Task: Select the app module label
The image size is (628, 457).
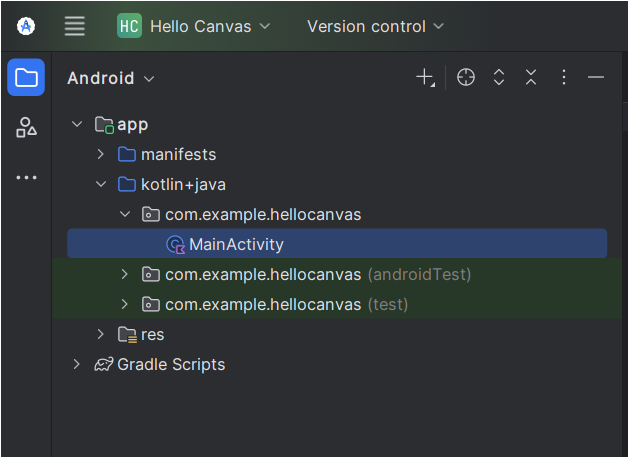Action: click(133, 125)
